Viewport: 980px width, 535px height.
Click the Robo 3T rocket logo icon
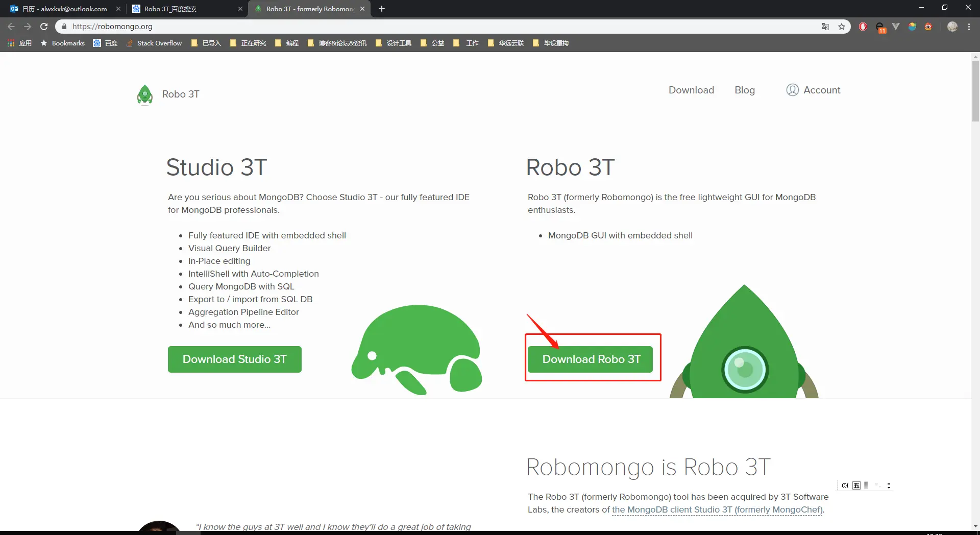coord(145,94)
